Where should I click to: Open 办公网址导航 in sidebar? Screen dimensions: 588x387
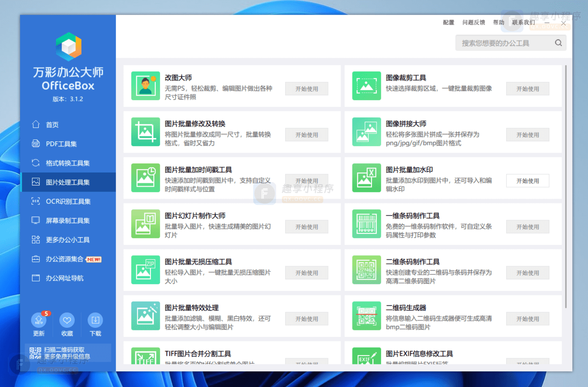[68, 278]
